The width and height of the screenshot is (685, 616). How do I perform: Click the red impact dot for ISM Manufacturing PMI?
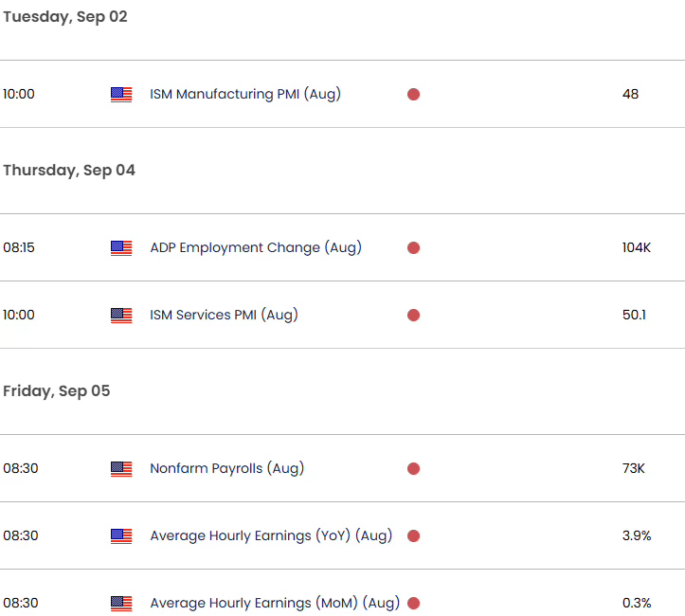click(414, 95)
